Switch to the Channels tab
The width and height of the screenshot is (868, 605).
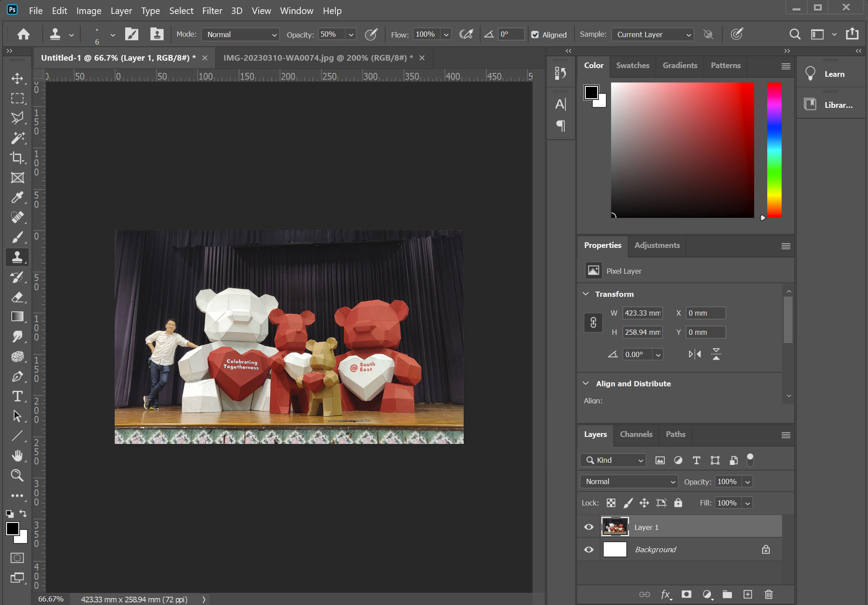click(x=636, y=434)
